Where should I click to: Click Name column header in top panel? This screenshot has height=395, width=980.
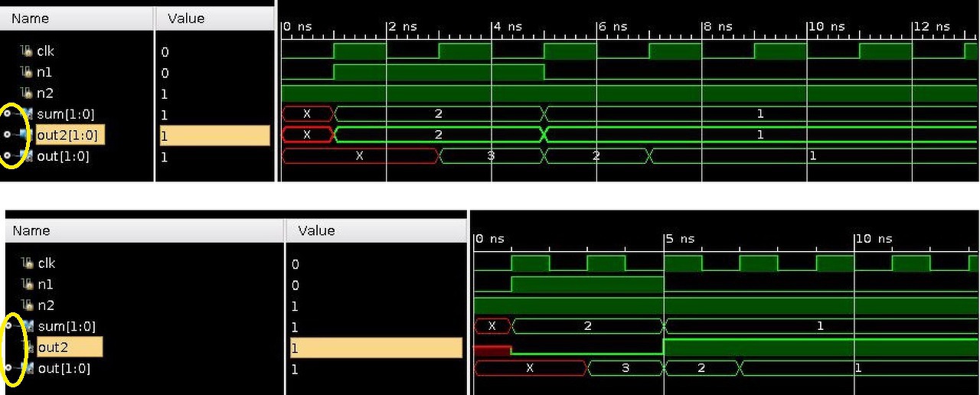[x=31, y=18]
